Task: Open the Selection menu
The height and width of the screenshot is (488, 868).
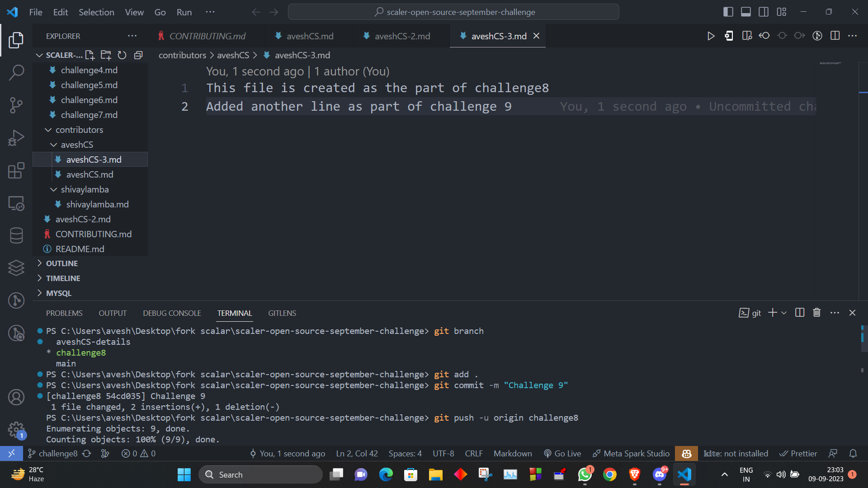Action: coord(96,12)
